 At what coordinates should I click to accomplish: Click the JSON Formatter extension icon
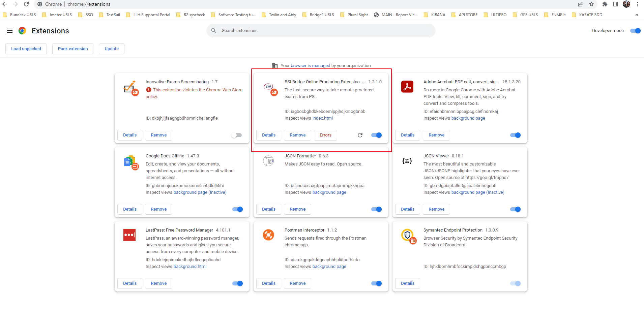[x=268, y=161]
